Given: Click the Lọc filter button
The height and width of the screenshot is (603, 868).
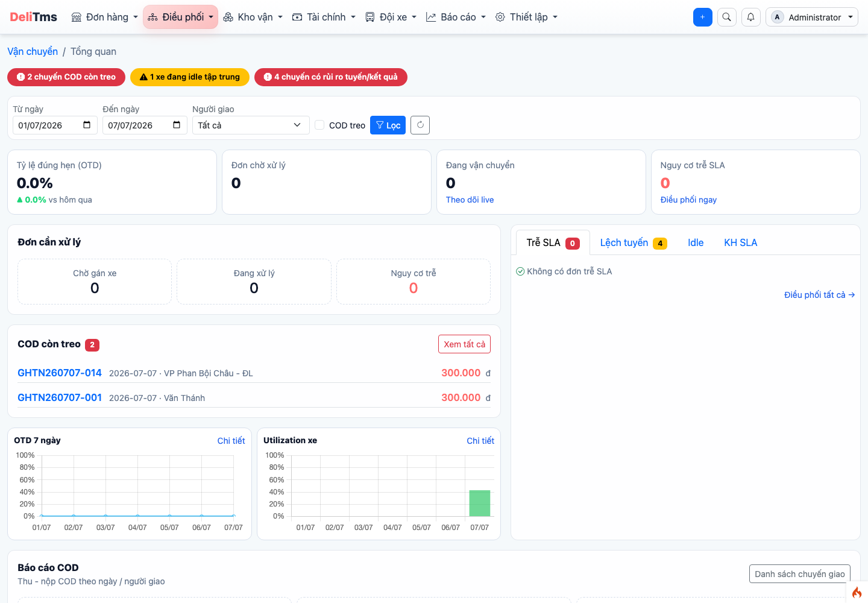Looking at the screenshot, I should coord(388,125).
